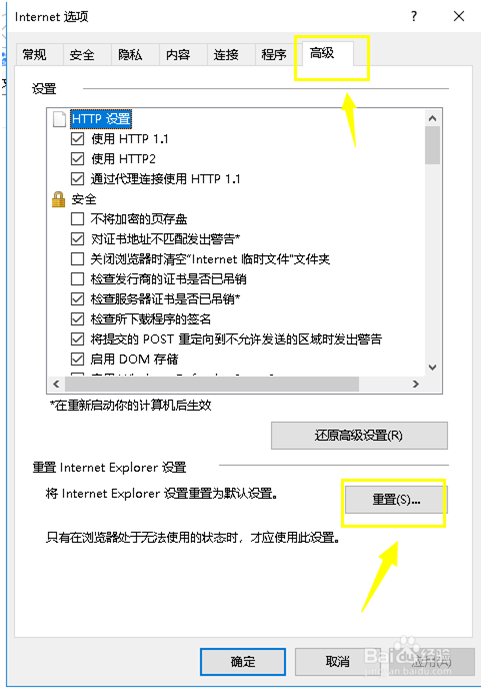Screen dimensions: 483x691
Task: Check 检查发行商的证书是否已吊销 option
Action: 78,279
